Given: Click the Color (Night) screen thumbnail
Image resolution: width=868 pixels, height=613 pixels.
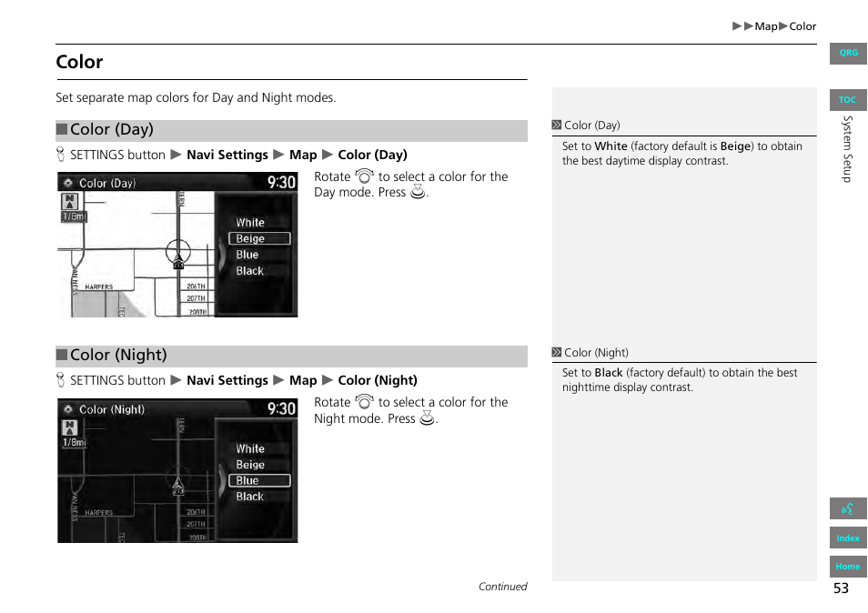Looking at the screenshot, I should coord(177,471).
